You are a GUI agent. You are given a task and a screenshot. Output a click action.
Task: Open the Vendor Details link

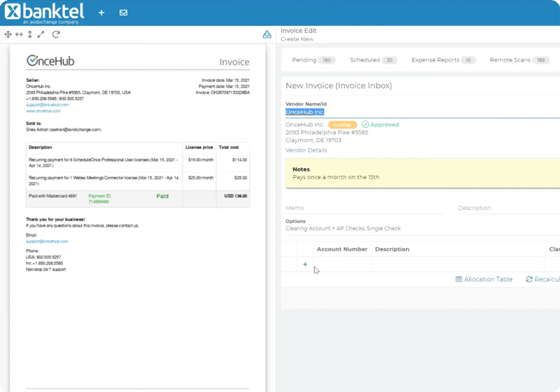point(306,150)
